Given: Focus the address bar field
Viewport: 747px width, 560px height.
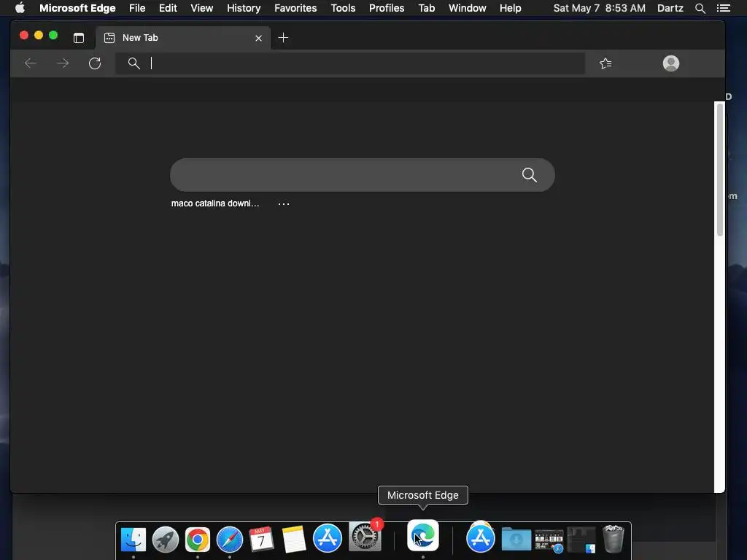Looking at the screenshot, I should pyautogui.click(x=350, y=63).
